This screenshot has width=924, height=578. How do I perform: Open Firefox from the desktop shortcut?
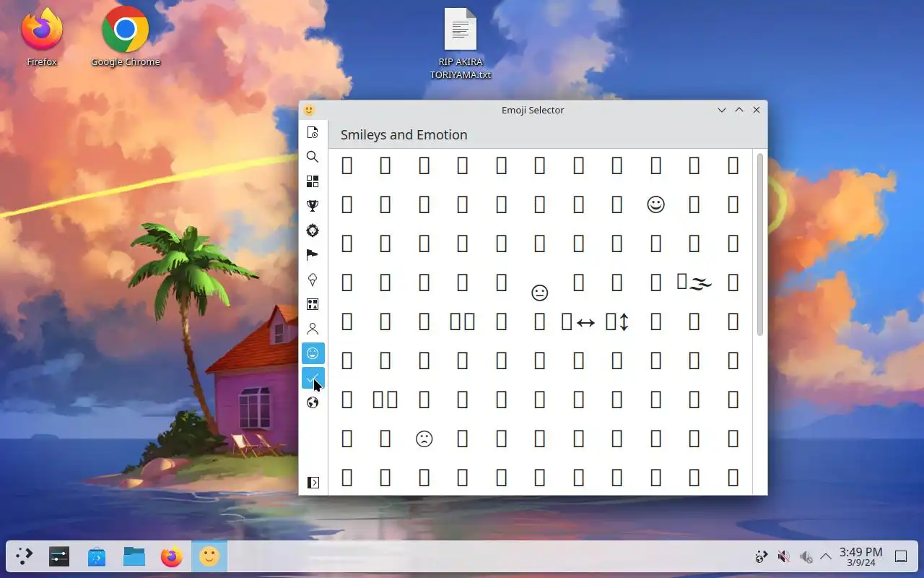(x=42, y=36)
